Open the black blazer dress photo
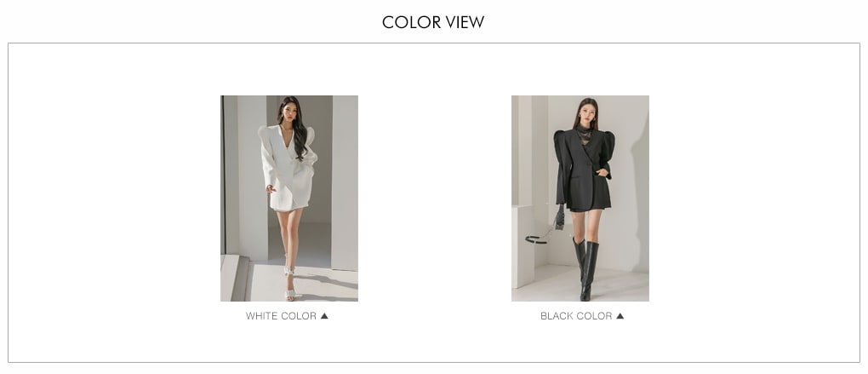Image resolution: width=868 pixels, height=374 pixels. point(580,199)
